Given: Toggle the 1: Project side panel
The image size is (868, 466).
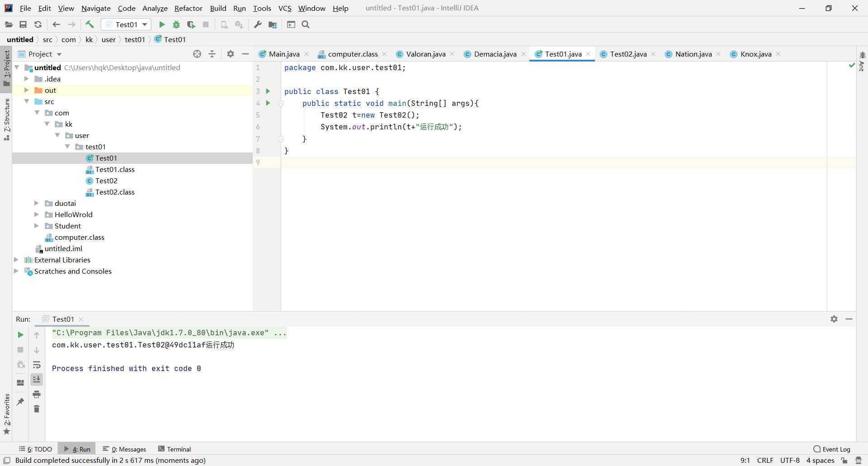Looking at the screenshot, I should [6, 69].
